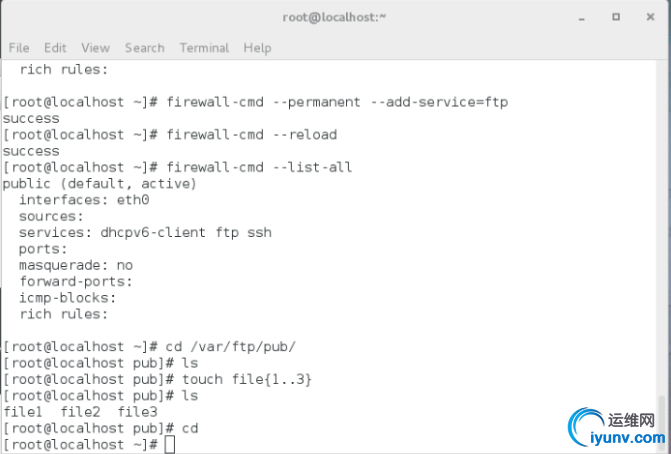The width and height of the screenshot is (671, 454).
Task: Open the File menu
Action: 19,47
